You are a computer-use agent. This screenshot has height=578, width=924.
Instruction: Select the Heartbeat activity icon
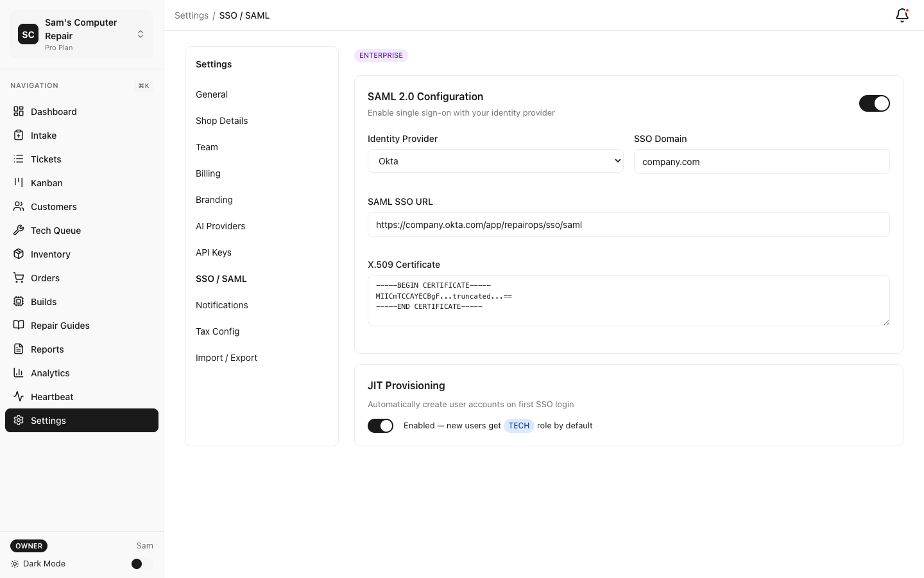tap(19, 396)
